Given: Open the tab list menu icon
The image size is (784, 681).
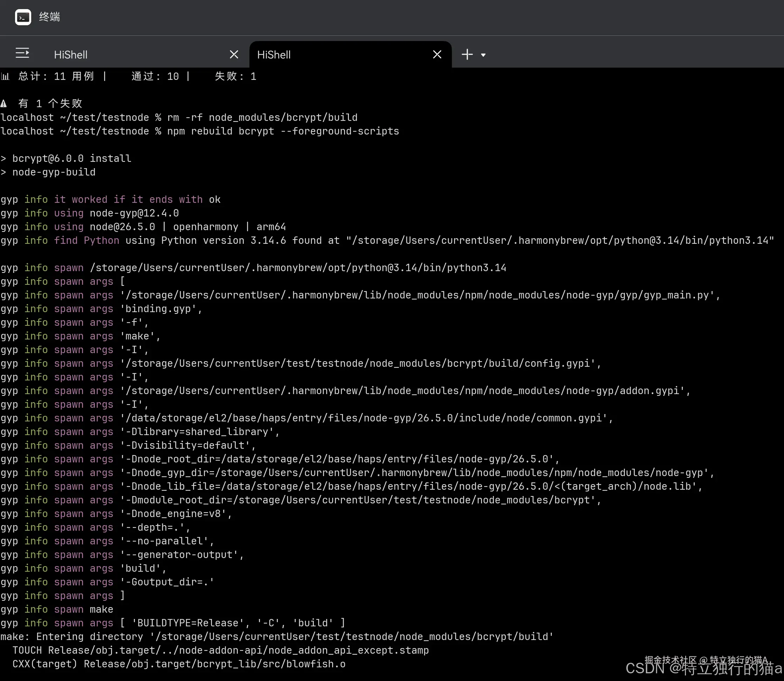Looking at the screenshot, I should (22, 53).
